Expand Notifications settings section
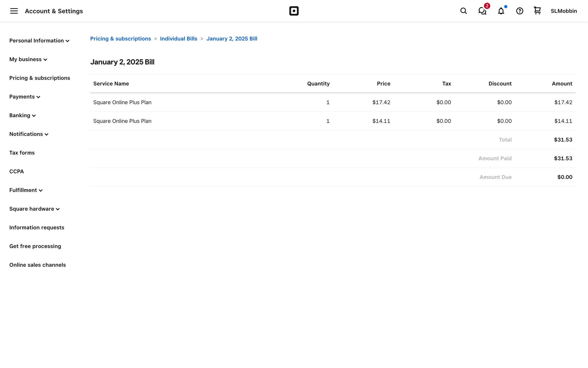The height and width of the screenshot is (368, 588). [x=29, y=134]
